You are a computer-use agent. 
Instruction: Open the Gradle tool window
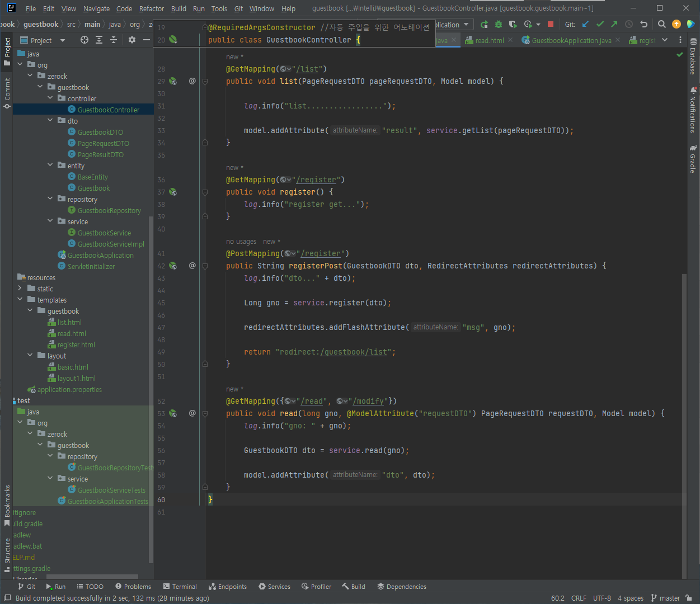(x=693, y=159)
